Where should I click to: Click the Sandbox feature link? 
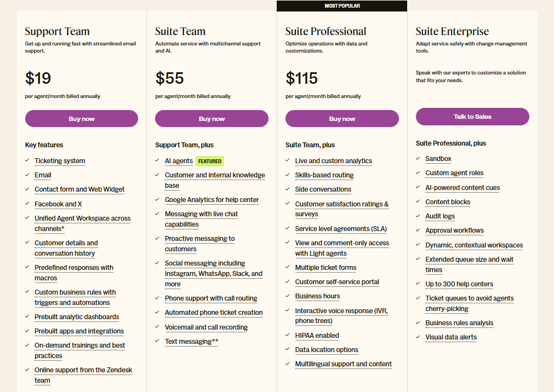(x=438, y=158)
